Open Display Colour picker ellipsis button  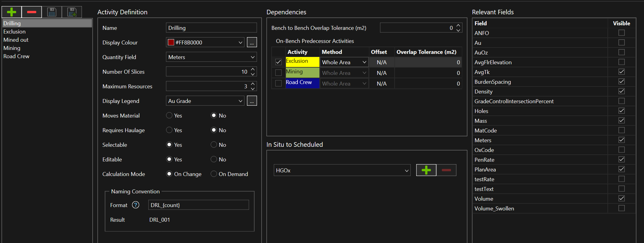tap(252, 43)
